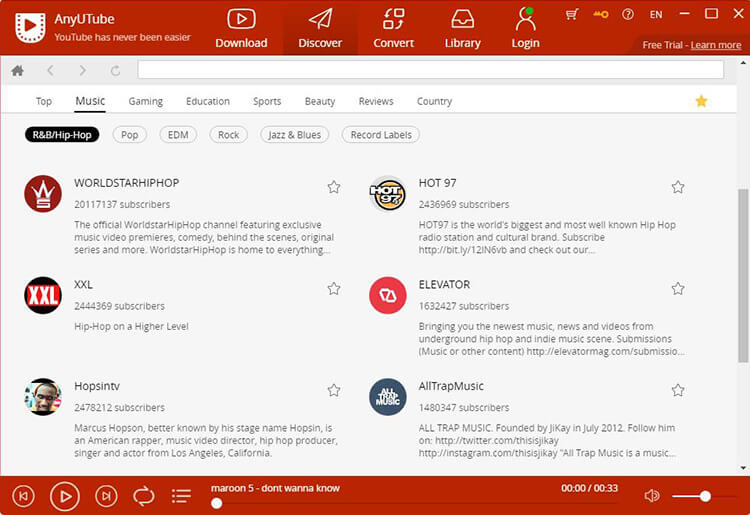The height and width of the screenshot is (515, 750).
Task: Open the playlist queue icon
Action: click(x=181, y=496)
